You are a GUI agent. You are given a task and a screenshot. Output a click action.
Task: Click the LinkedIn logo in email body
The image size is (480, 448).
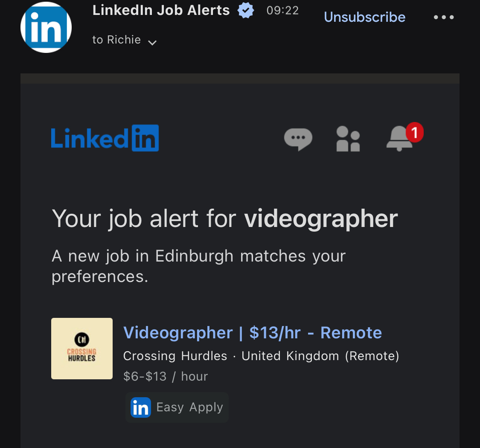click(105, 138)
